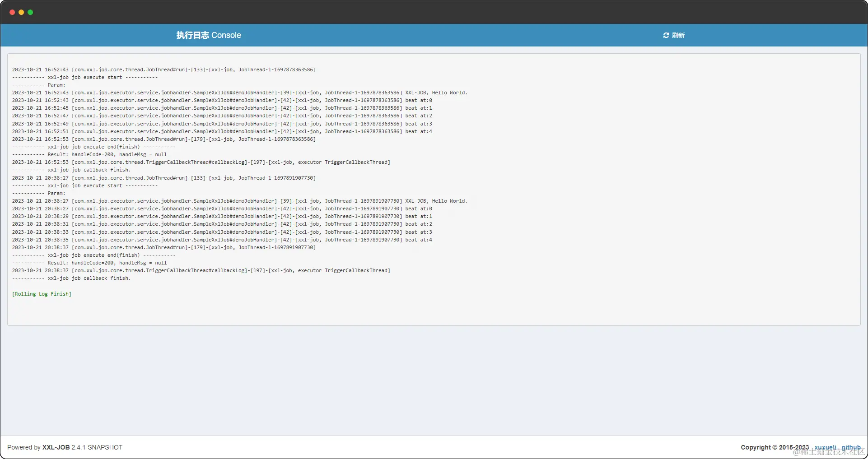
Task: Click log line 20:38:29 beat at:1
Action: tap(222, 216)
